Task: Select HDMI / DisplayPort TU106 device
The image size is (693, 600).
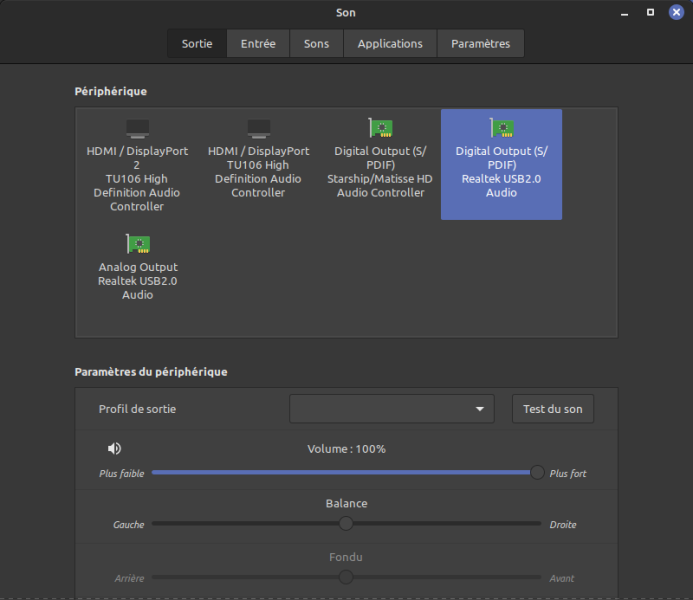Action: pyautogui.click(x=258, y=160)
